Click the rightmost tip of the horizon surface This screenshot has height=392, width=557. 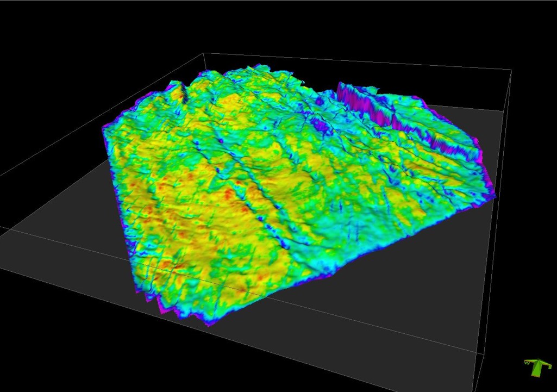click(x=496, y=196)
